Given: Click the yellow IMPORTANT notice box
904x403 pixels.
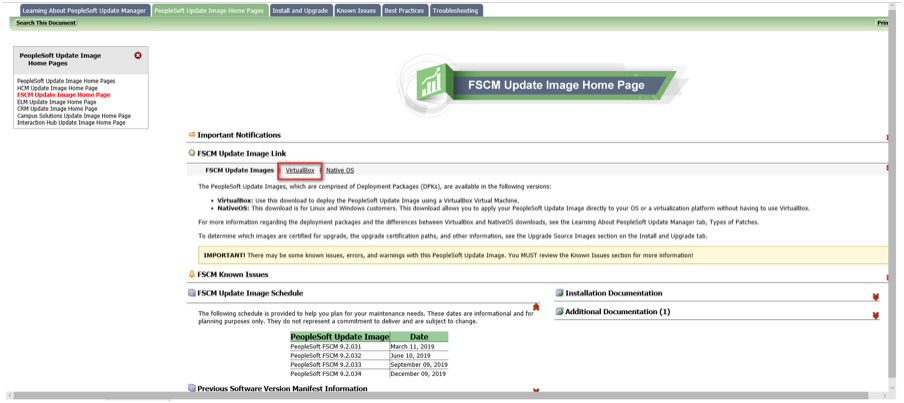Looking at the screenshot, I should pyautogui.click(x=542, y=255).
